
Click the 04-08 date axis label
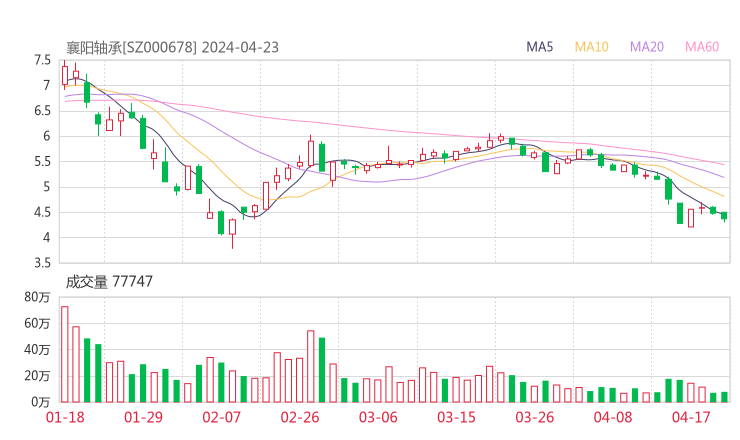[x=613, y=417]
